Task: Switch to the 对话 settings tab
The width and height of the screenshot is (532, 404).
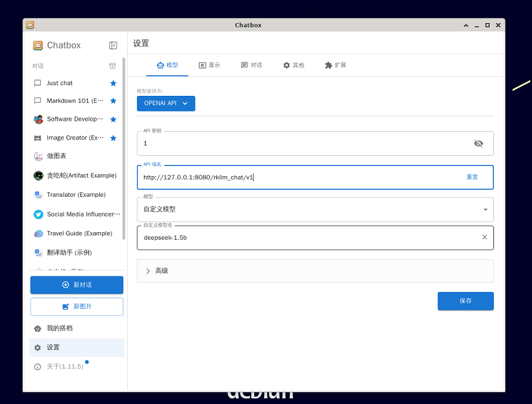Action: 252,65
